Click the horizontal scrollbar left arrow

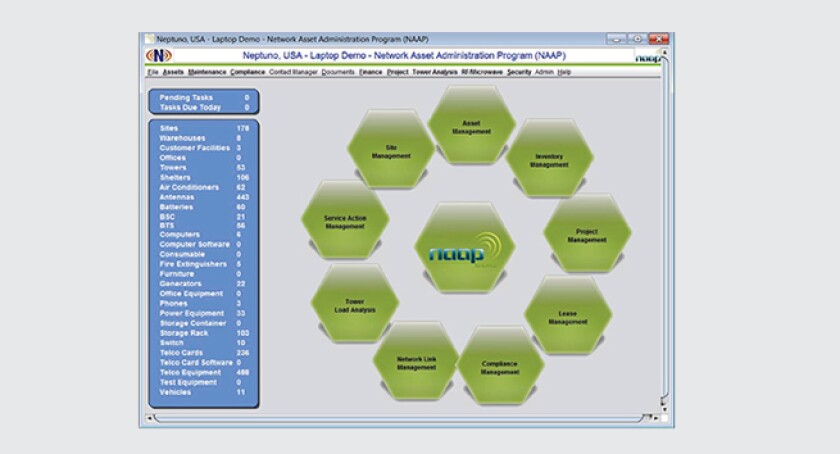coord(149,418)
